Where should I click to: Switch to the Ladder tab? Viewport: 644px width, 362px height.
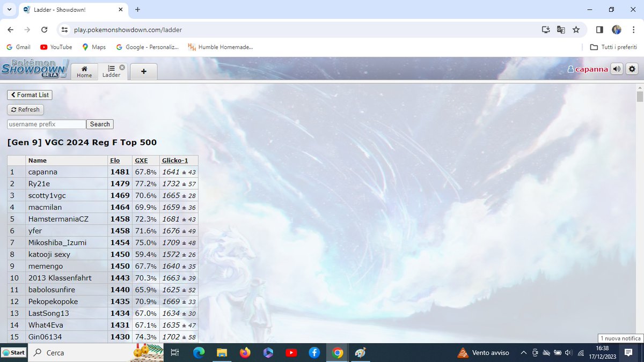pos(111,71)
